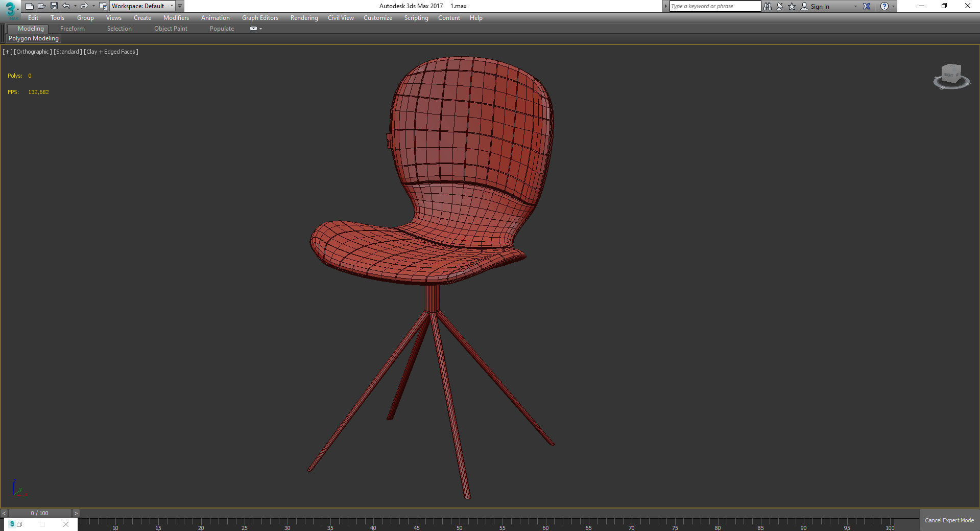
Task: Click the Undo arrow icon
Action: (66, 6)
